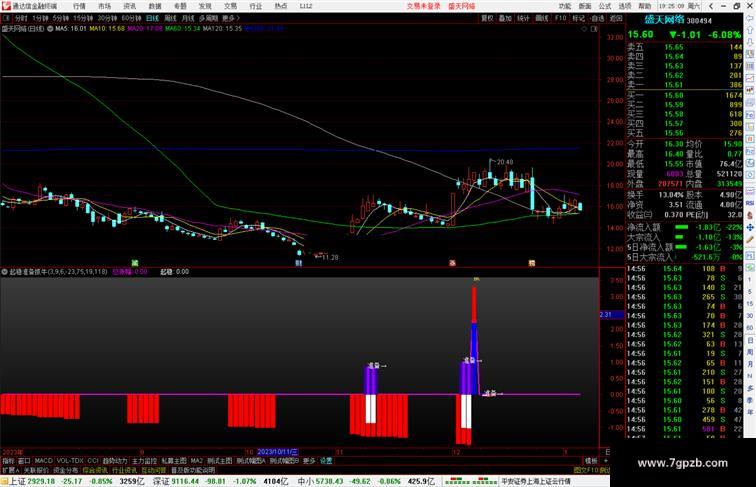Click the blue cross-arrows icon in right sidebar
This screenshot has width=756, height=487.
tap(750, 227)
